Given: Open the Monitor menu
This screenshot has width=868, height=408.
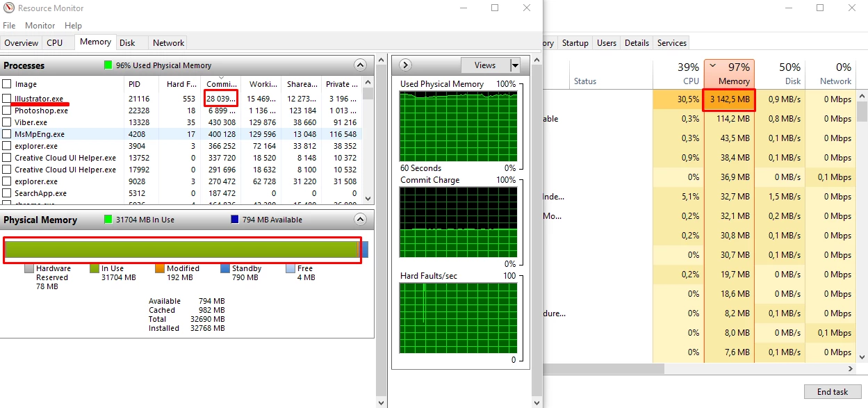Looking at the screenshot, I should point(40,26).
